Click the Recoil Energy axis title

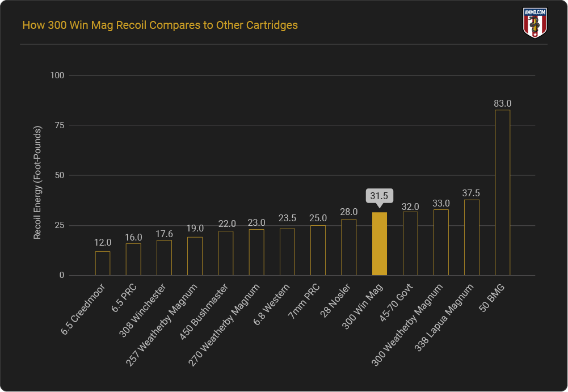(x=37, y=176)
